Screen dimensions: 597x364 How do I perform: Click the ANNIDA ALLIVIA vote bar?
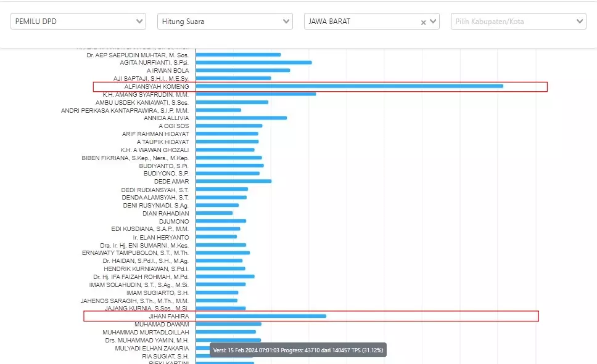(x=241, y=118)
